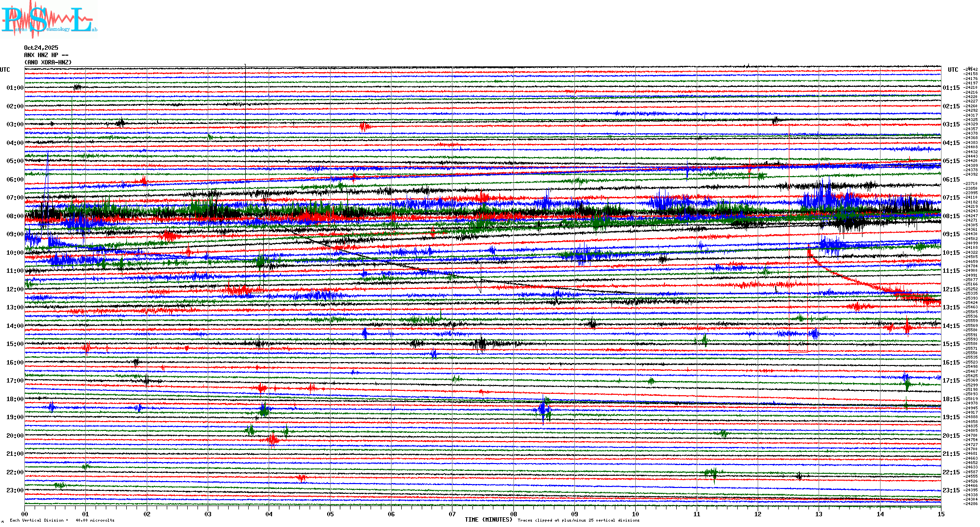Image resolution: width=980 pixels, height=527 pixels.
Task: Click minute tick 05 on bottom axis
Action: (330, 514)
